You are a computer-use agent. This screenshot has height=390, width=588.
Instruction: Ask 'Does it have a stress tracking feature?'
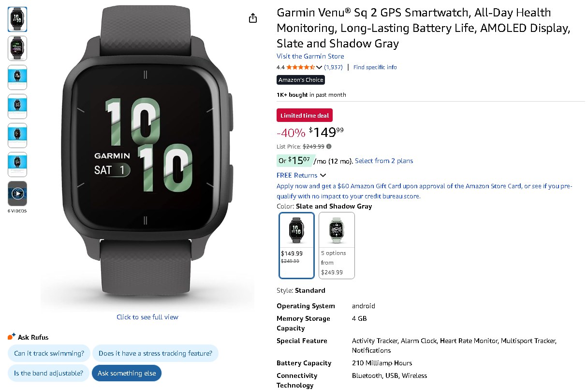(x=155, y=353)
